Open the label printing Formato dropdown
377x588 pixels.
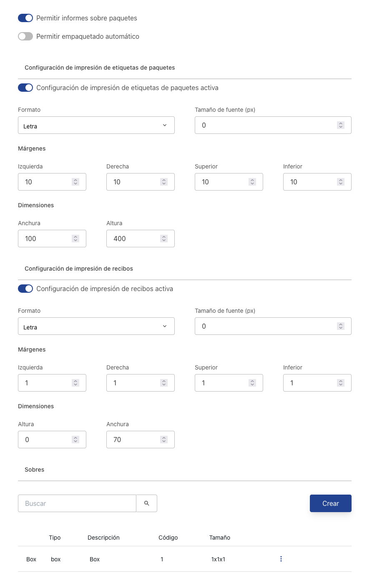(x=96, y=126)
